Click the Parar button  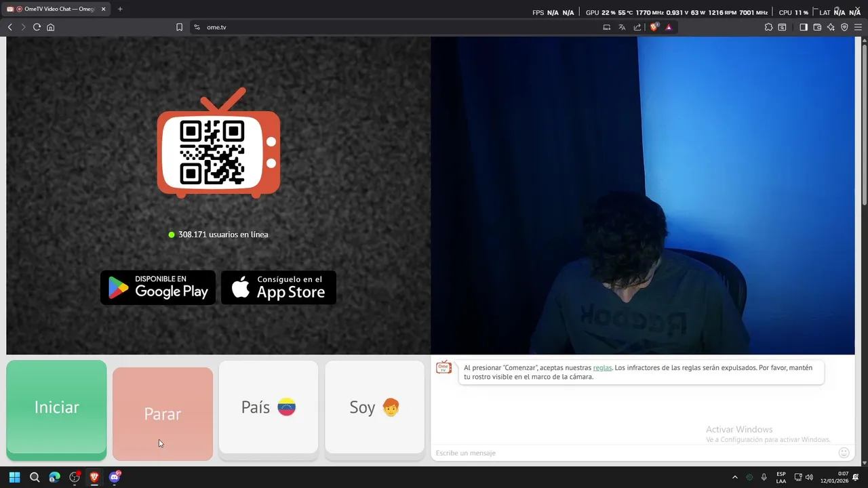click(163, 413)
